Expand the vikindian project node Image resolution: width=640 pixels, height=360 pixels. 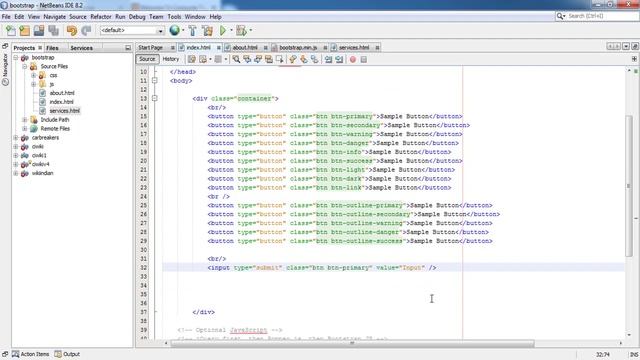16,173
